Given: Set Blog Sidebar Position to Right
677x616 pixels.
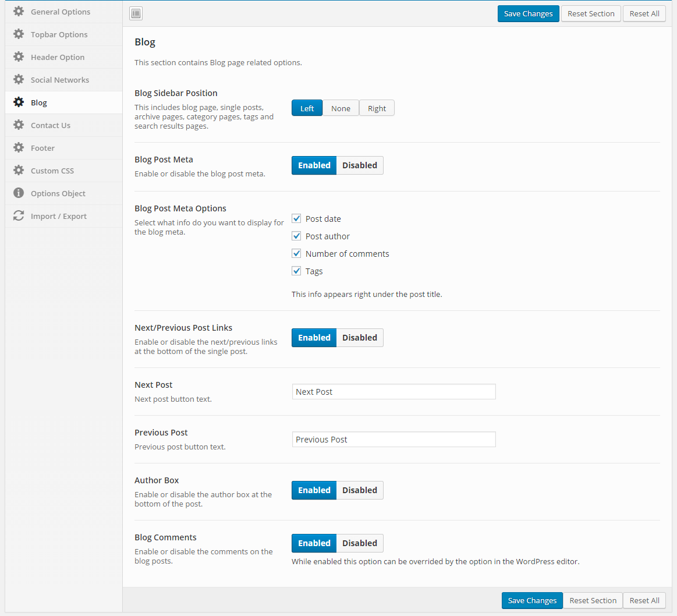Looking at the screenshot, I should click(x=377, y=108).
